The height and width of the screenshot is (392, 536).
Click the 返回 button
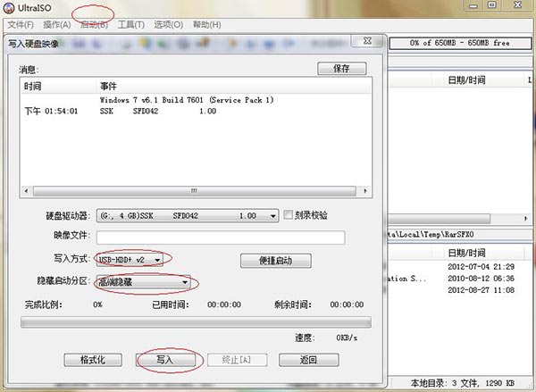click(x=308, y=360)
